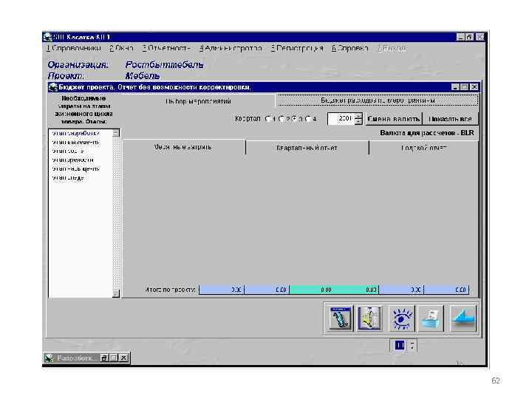This screenshot has height=399, width=532.
Task: Select этап спада in the stages list
Action: coord(68,177)
